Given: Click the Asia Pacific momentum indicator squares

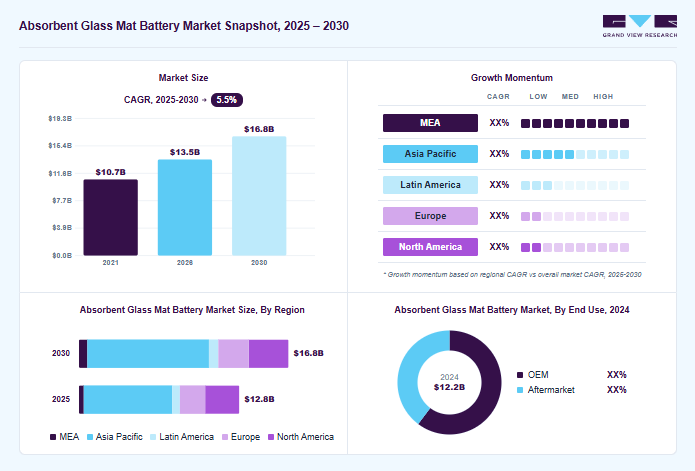Looking at the screenshot, I should (575, 154).
